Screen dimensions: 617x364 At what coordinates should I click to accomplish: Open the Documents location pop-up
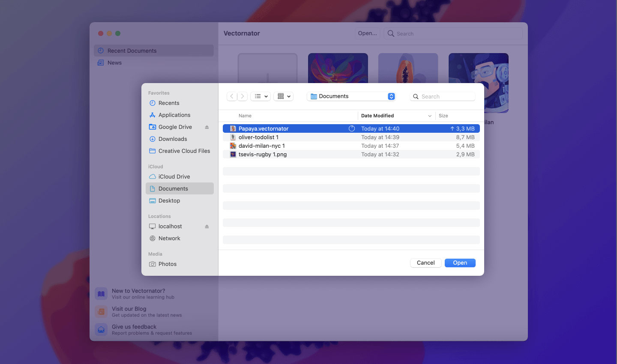pos(351,96)
